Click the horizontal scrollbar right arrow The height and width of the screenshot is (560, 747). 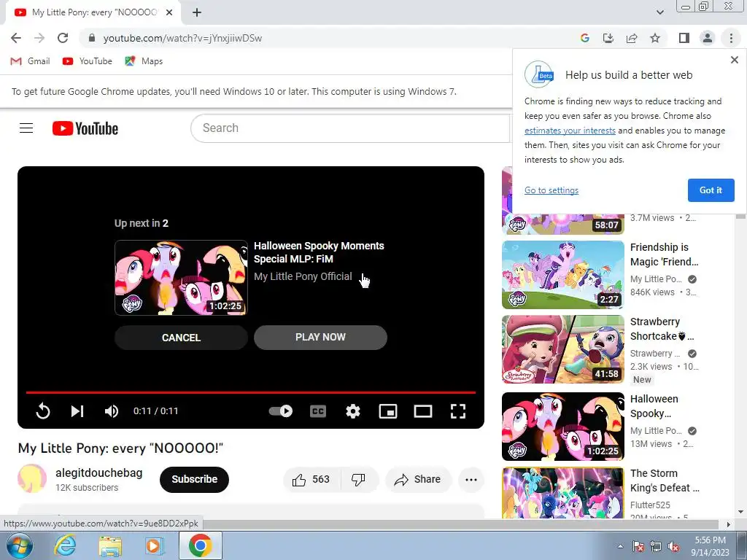coord(728,524)
